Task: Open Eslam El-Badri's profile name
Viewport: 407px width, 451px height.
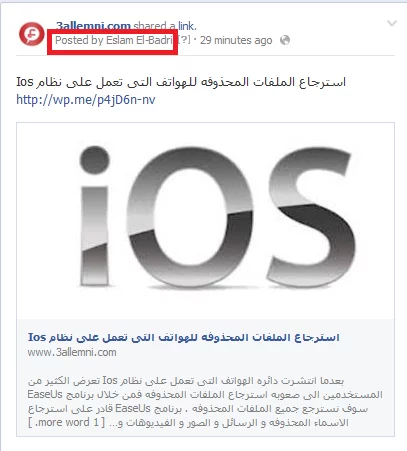Action: [139, 40]
